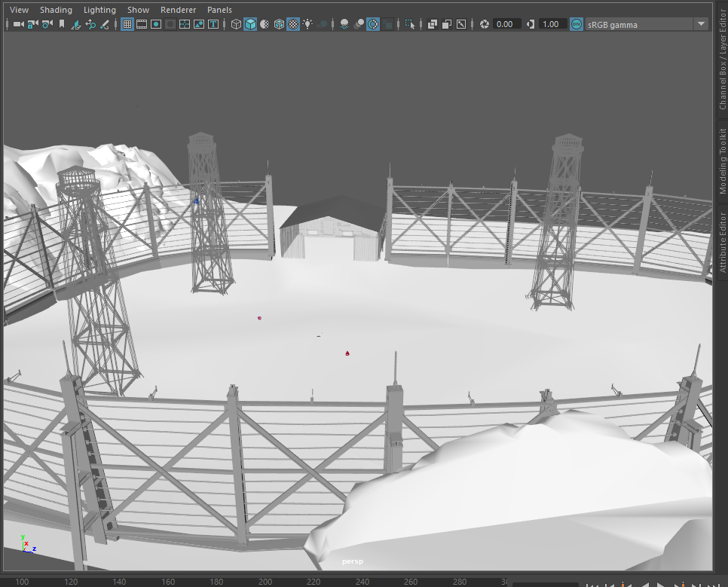This screenshot has height=587, width=728.
Task: Go to start of playback range
Action: point(592,584)
